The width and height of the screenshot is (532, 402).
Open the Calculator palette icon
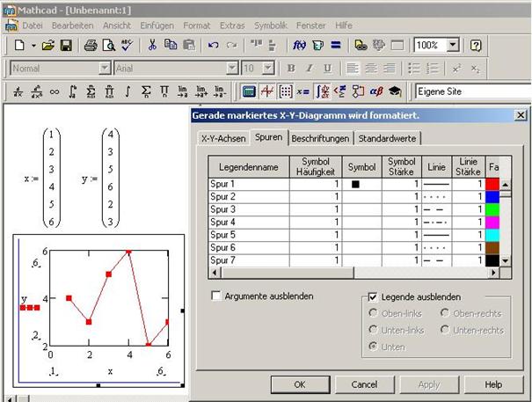249,91
